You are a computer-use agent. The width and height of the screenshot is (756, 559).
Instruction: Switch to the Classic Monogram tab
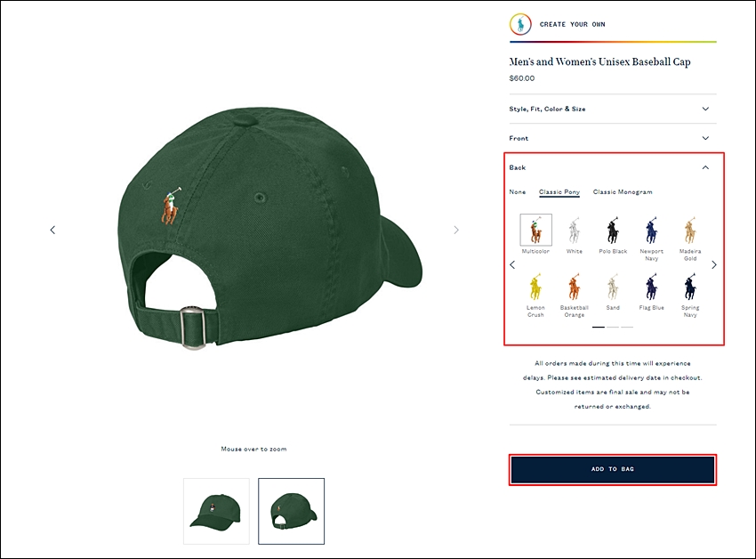623,192
